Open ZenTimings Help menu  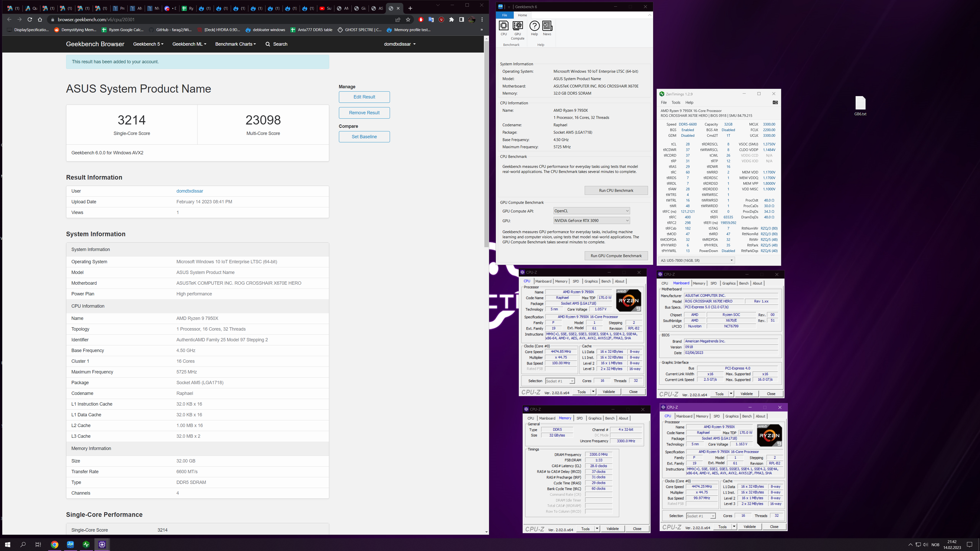click(x=689, y=102)
